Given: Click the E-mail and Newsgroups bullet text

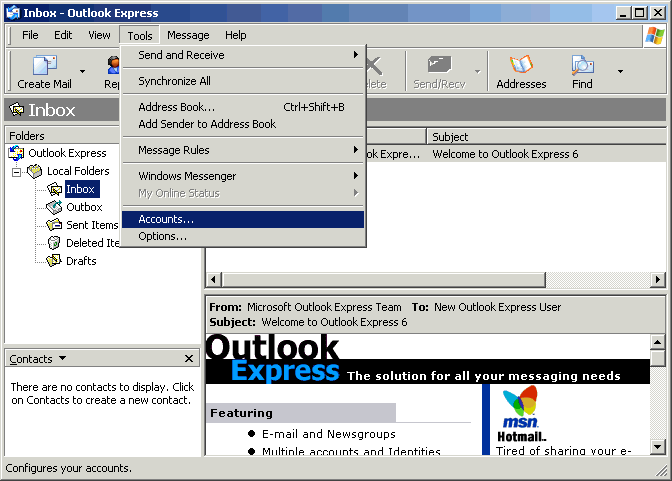Looking at the screenshot, I should point(329,434).
